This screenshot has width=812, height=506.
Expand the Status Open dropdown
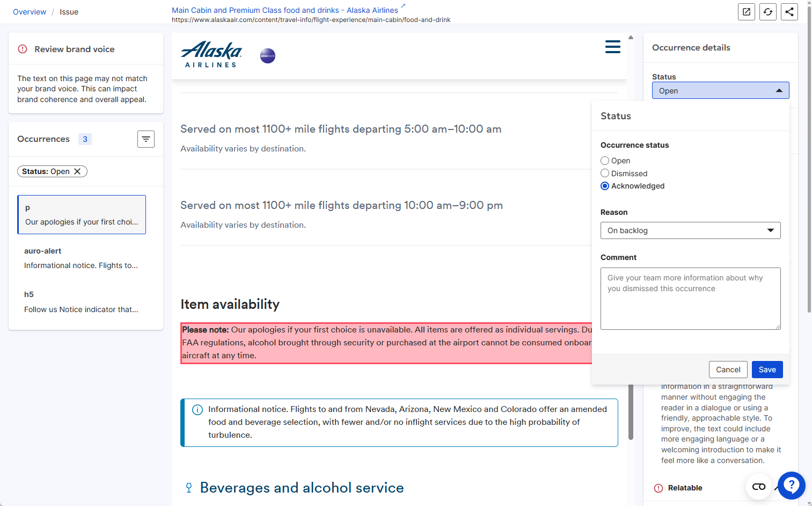[x=721, y=90]
